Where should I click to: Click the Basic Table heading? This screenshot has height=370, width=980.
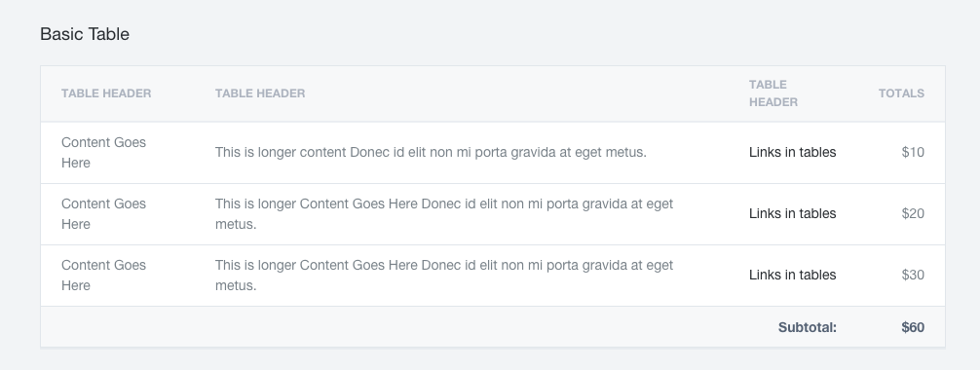[x=85, y=34]
